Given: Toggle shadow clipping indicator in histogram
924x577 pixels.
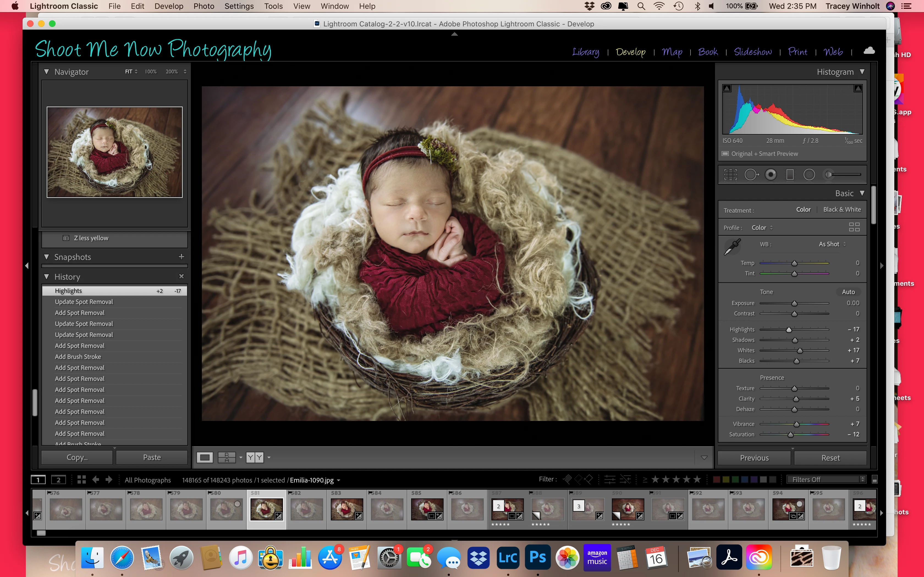Looking at the screenshot, I should [727, 88].
